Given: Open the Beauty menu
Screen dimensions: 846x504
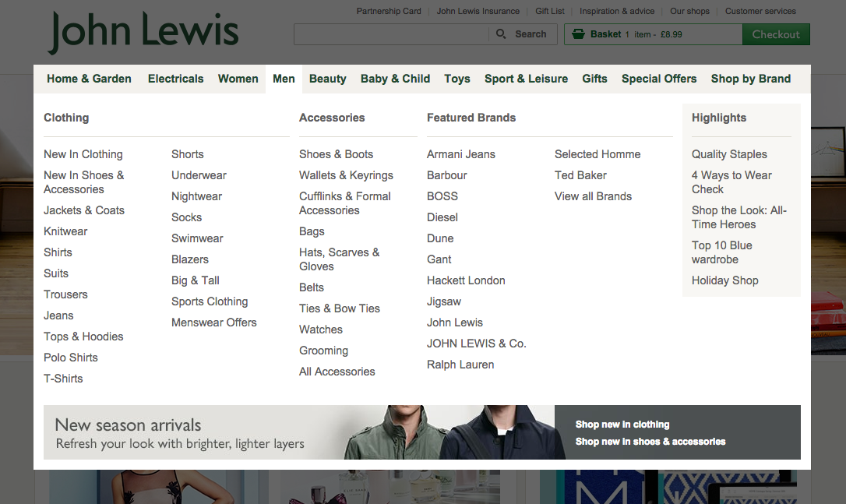Looking at the screenshot, I should pyautogui.click(x=327, y=79).
